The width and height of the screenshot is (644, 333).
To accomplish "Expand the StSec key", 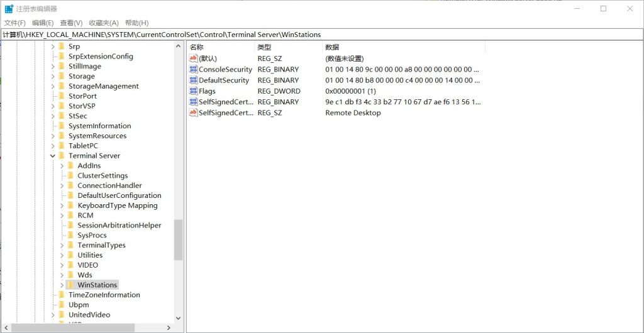I will pos(53,116).
